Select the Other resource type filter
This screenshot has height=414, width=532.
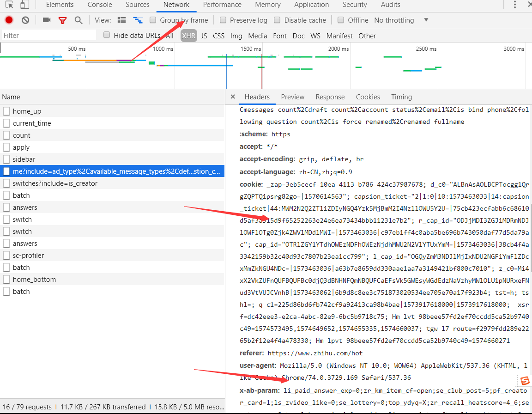[367, 36]
